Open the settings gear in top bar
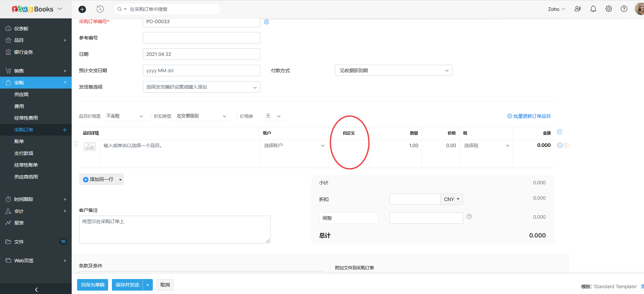The image size is (644, 294). point(609,9)
